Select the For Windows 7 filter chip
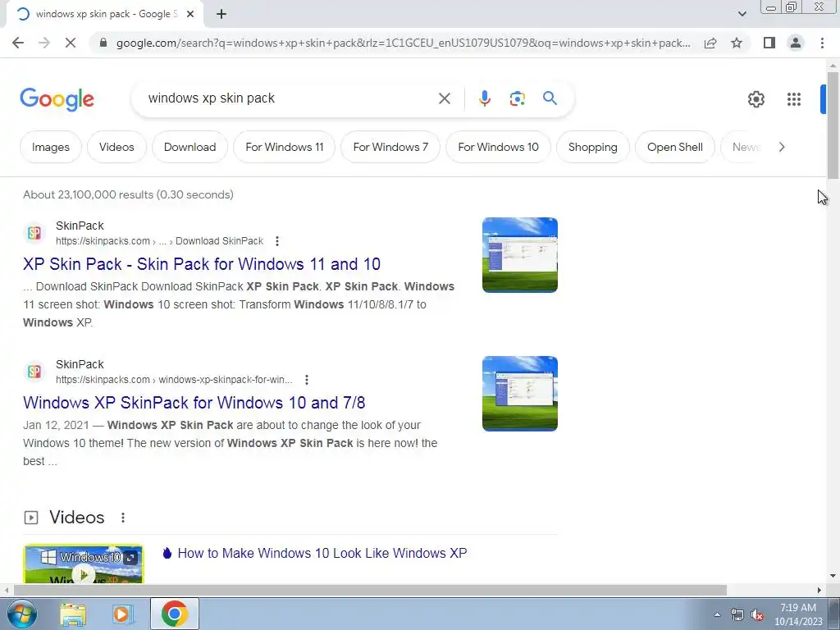 click(390, 147)
